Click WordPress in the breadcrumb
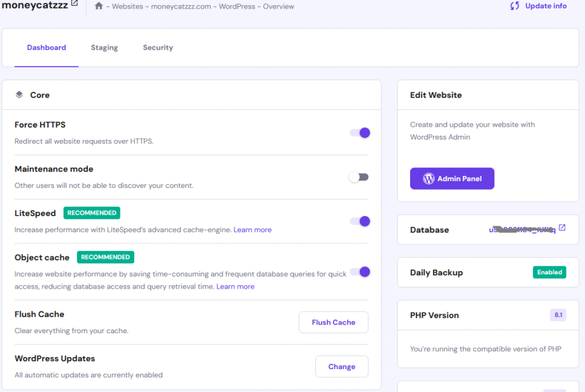The image size is (585, 392). pos(237,6)
